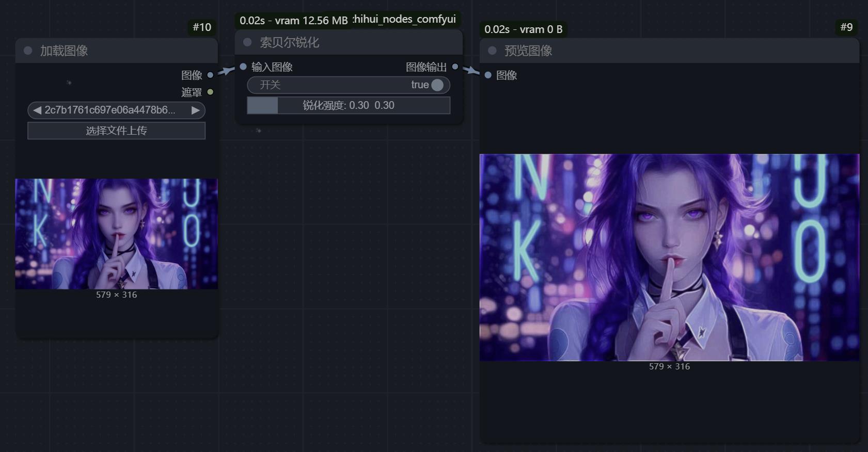Select next image with right arrow
Image resolution: width=868 pixels, height=452 pixels.
tap(195, 110)
